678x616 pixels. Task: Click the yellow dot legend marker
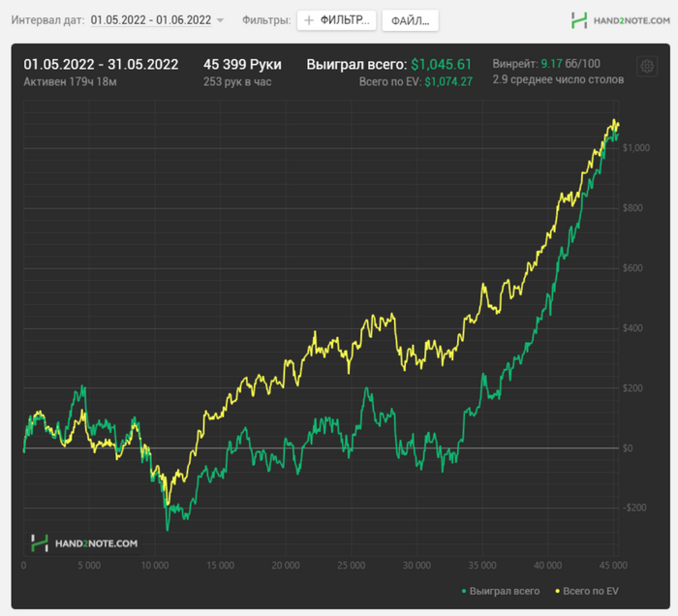pyautogui.click(x=557, y=591)
